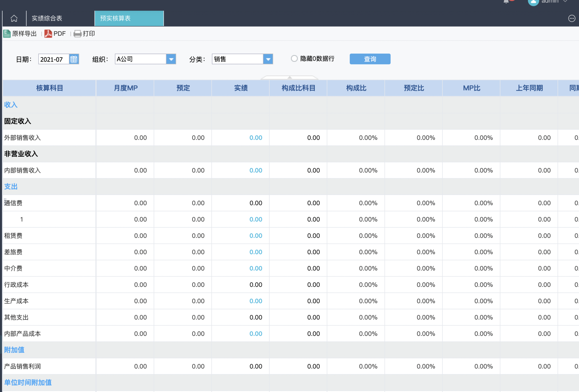Open the 内部产品成本 实绩 value link
Screen dimensions: 579x392
point(256,334)
